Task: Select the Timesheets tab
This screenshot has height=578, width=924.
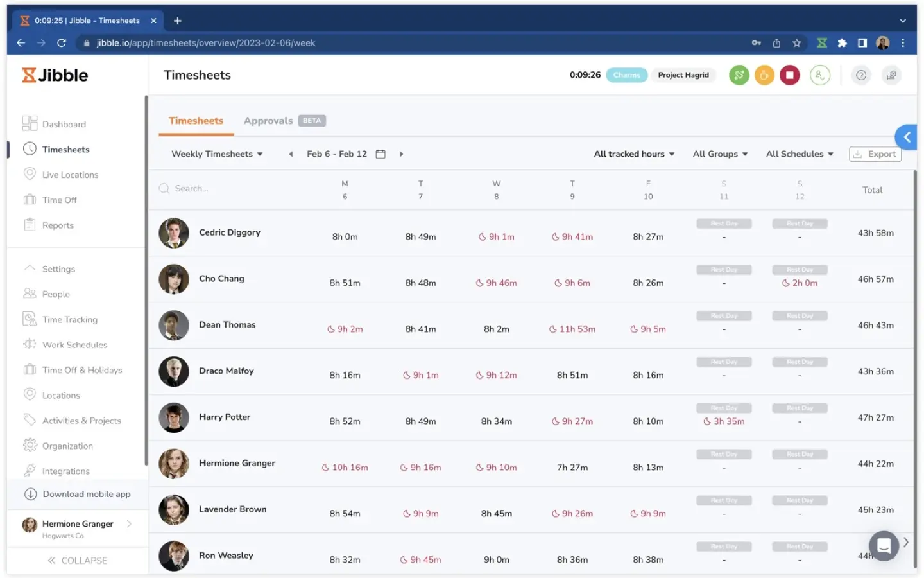Action: 196,120
